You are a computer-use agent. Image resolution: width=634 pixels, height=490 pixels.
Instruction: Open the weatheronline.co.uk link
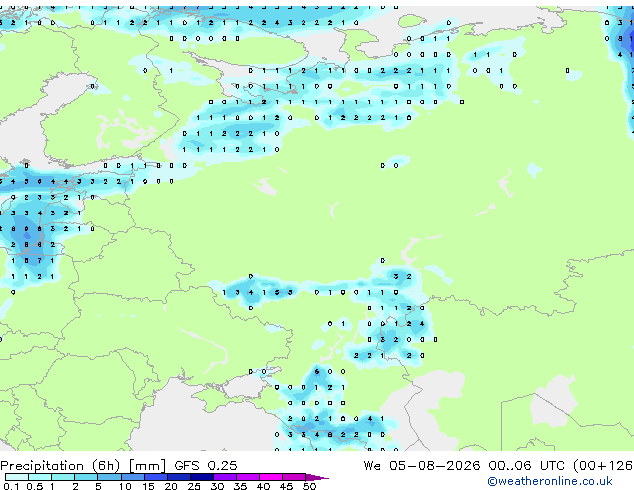tap(550, 481)
